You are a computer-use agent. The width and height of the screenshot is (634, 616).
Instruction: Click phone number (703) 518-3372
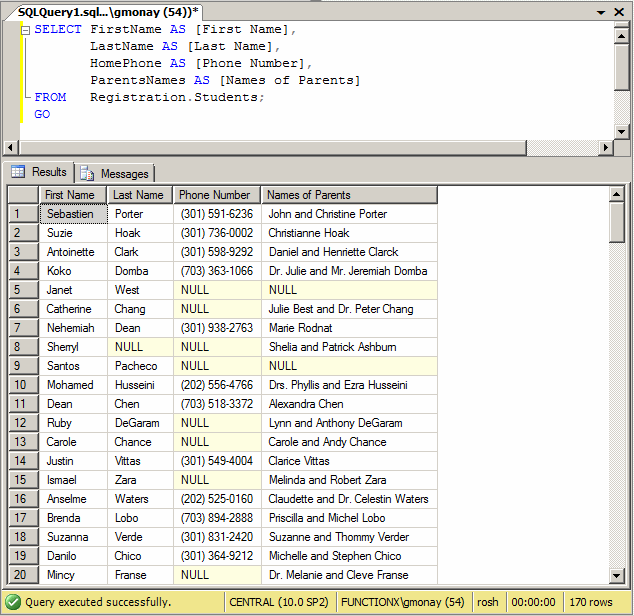[218, 404]
